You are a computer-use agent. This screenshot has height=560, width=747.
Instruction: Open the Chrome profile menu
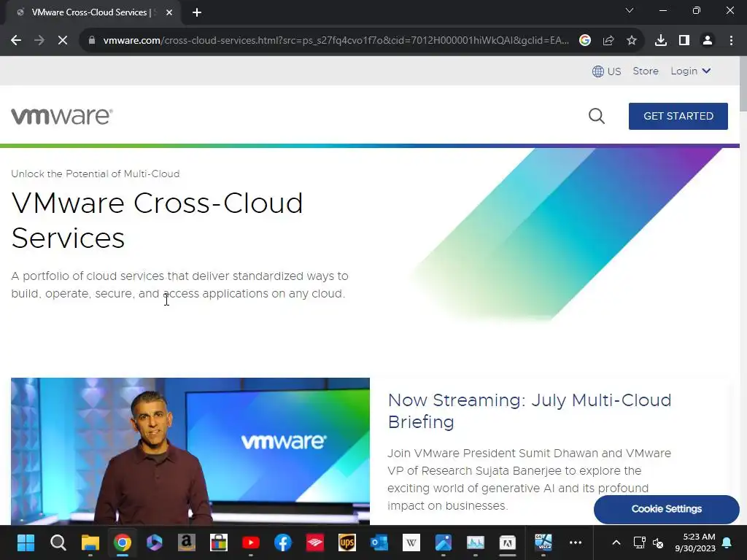click(708, 41)
